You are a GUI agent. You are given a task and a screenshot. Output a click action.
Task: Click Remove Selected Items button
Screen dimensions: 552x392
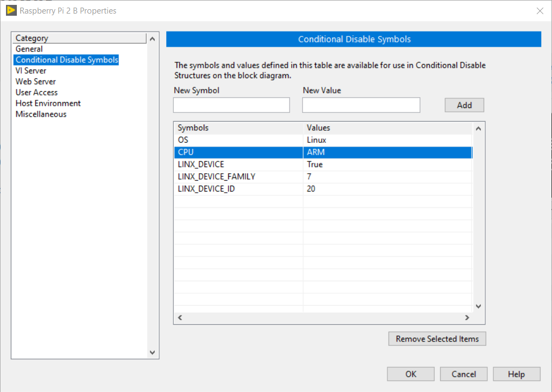point(437,339)
